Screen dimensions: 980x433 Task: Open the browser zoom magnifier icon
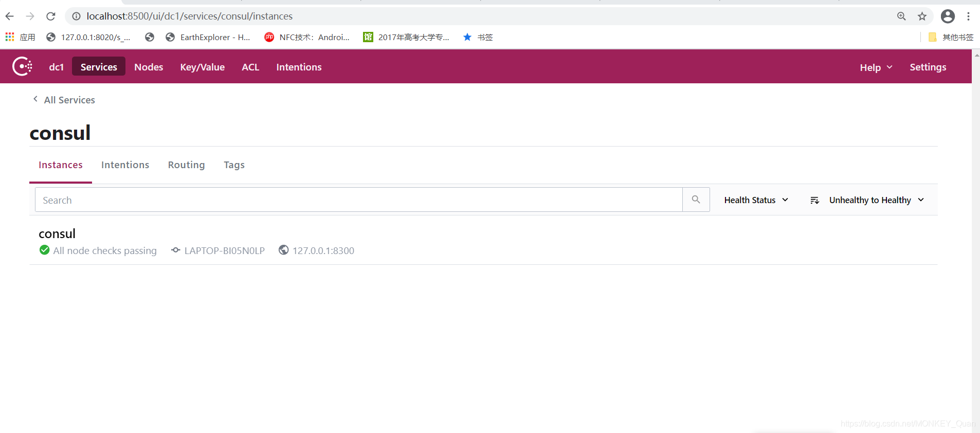(x=901, y=16)
